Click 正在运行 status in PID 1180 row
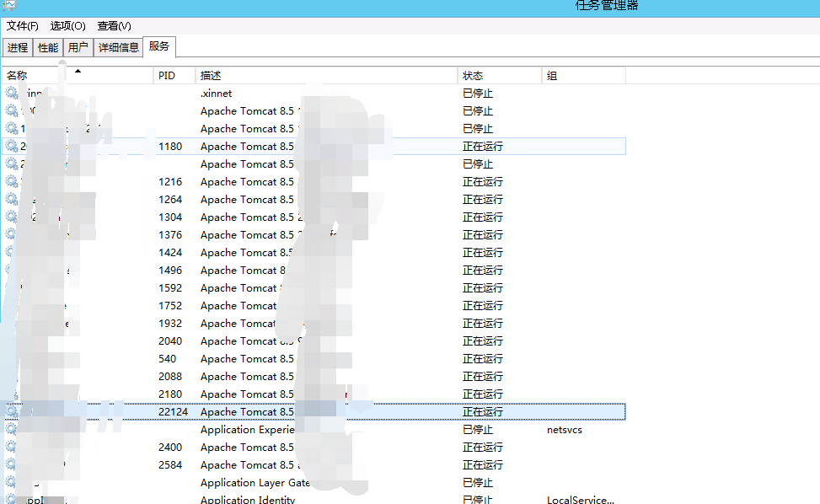 (483, 147)
